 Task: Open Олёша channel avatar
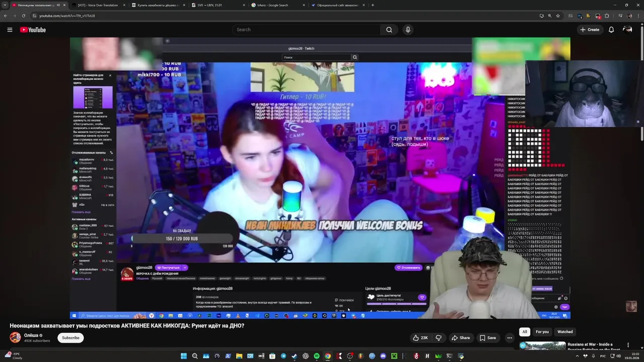[16, 337]
